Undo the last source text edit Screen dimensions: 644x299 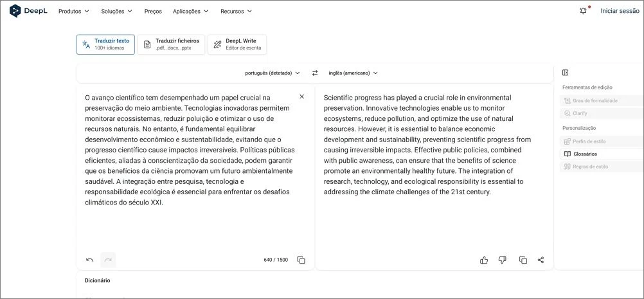90,260
